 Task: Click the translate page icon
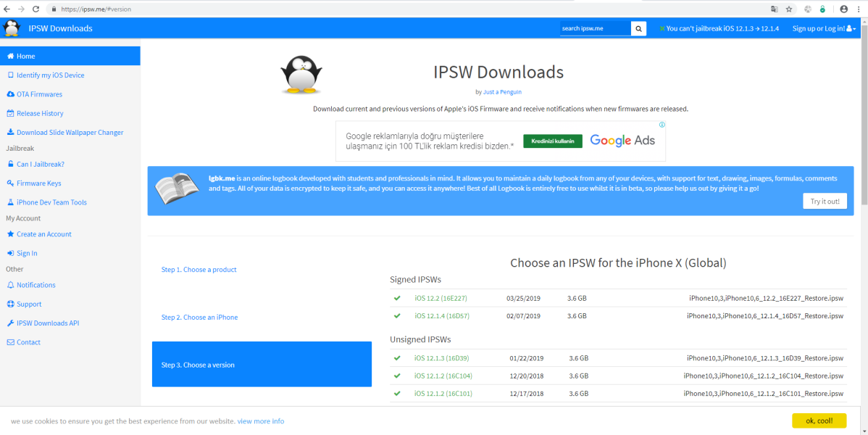(x=774, y=9)
